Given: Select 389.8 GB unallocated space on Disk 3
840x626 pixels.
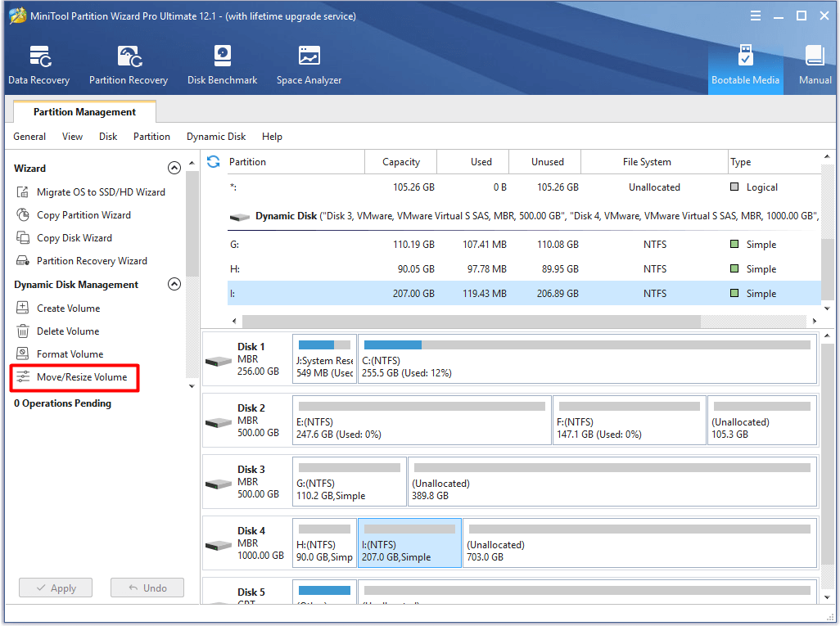Looking at the screenshot, I should (612, 482).
